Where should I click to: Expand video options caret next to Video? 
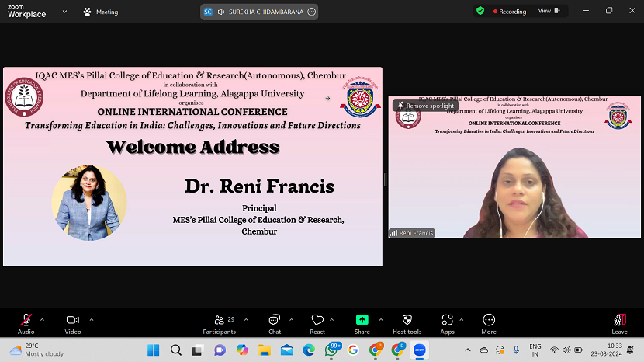click(92, 319)
